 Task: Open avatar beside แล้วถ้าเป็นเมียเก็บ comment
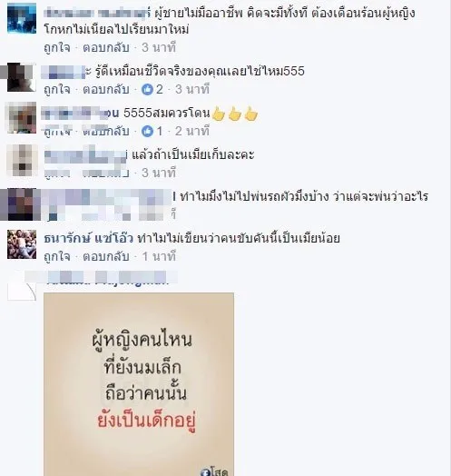22,161
